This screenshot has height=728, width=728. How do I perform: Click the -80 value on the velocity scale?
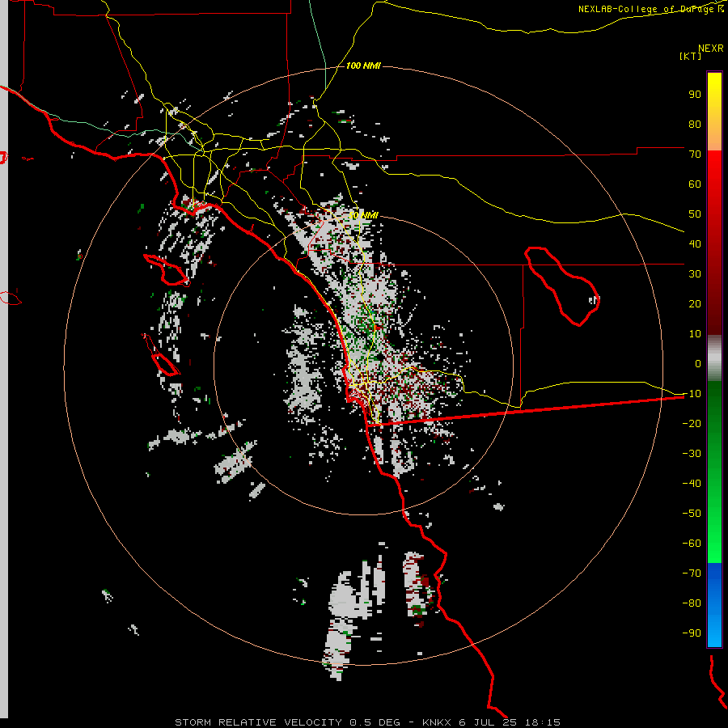coord(692,603)
